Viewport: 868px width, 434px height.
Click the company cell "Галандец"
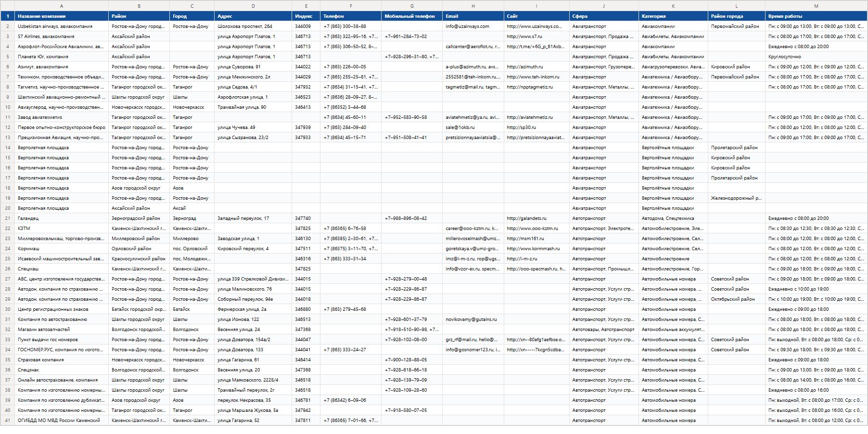62,218
